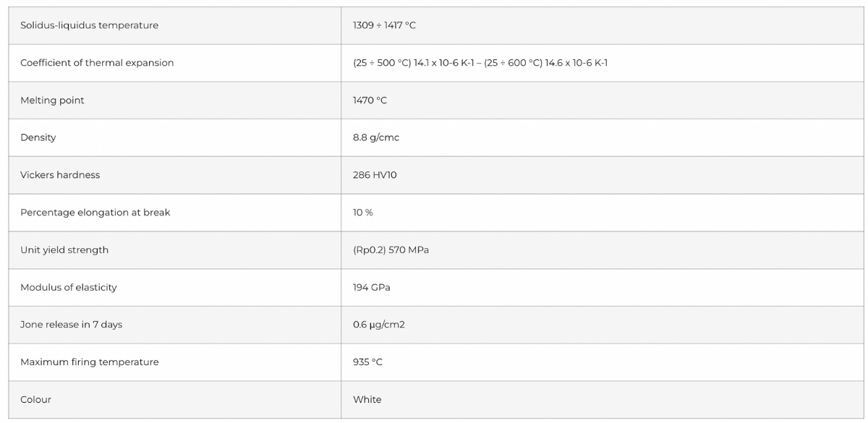The image size is (868, 423).
Task: Click the Vickers hardness label
Action: point(60,175)
